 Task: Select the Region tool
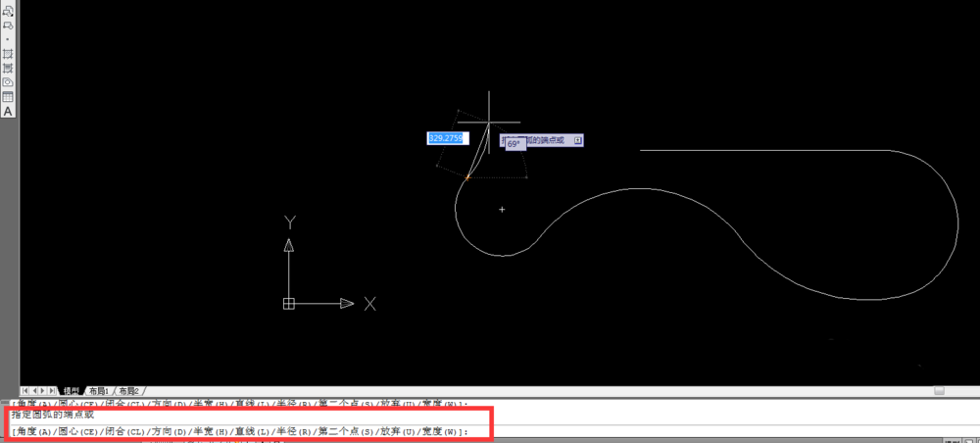(8, 82)
